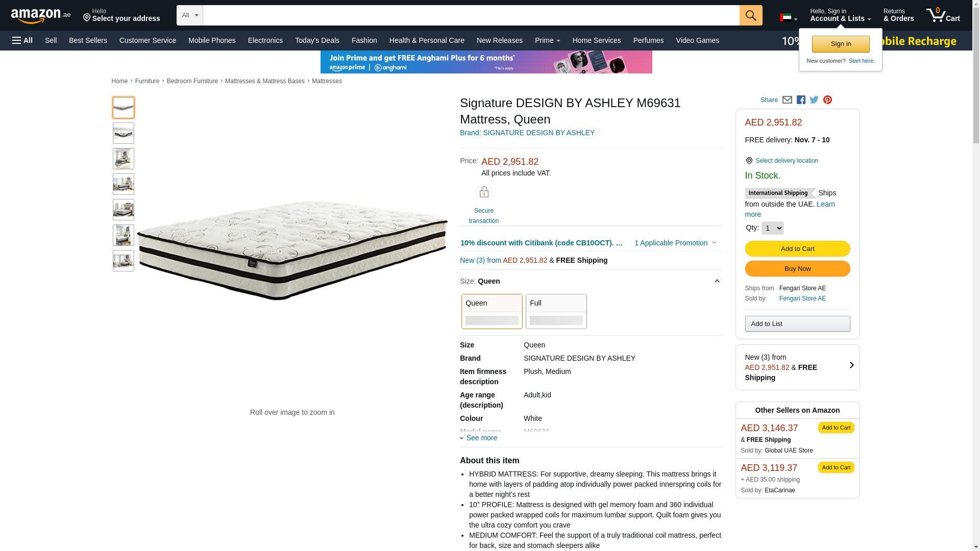Share on Twitter bird icon
Viewport: 980px width, 551px height.
(x=814, y=100)
